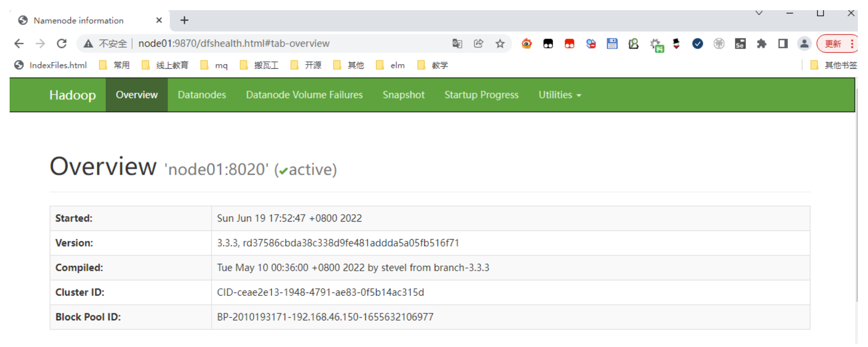Click the green active checkmark status
The image size is (868, 347).
[284, 171]
